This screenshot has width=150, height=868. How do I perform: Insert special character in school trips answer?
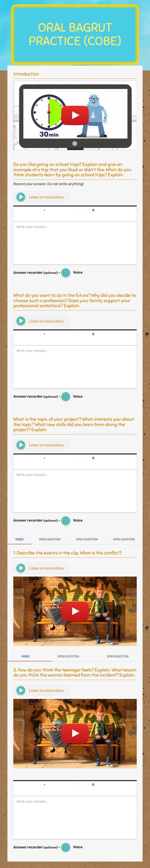93,210
